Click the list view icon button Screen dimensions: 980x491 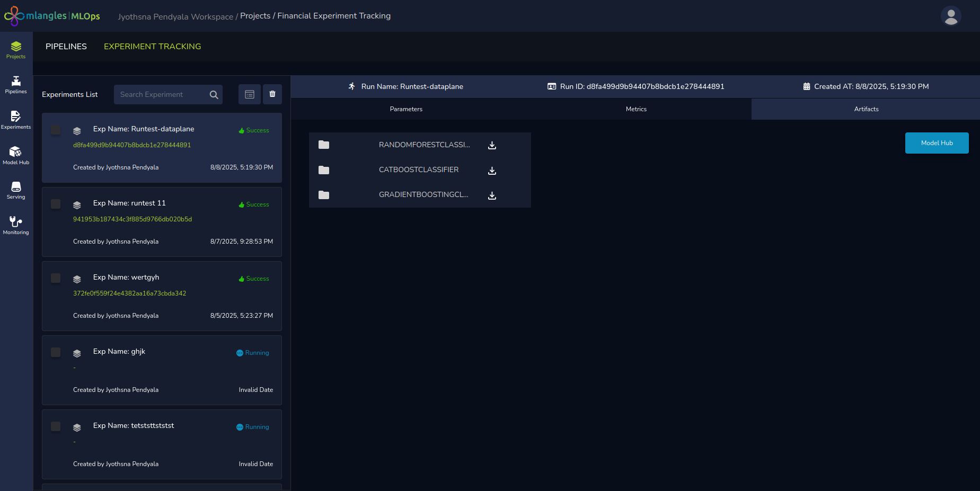click(x=250, y=94)
